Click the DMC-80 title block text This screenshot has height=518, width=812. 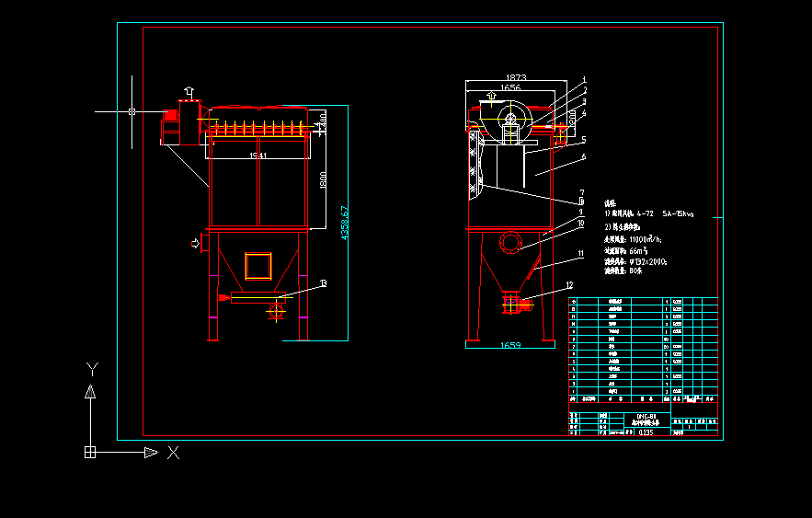(646, 417)
